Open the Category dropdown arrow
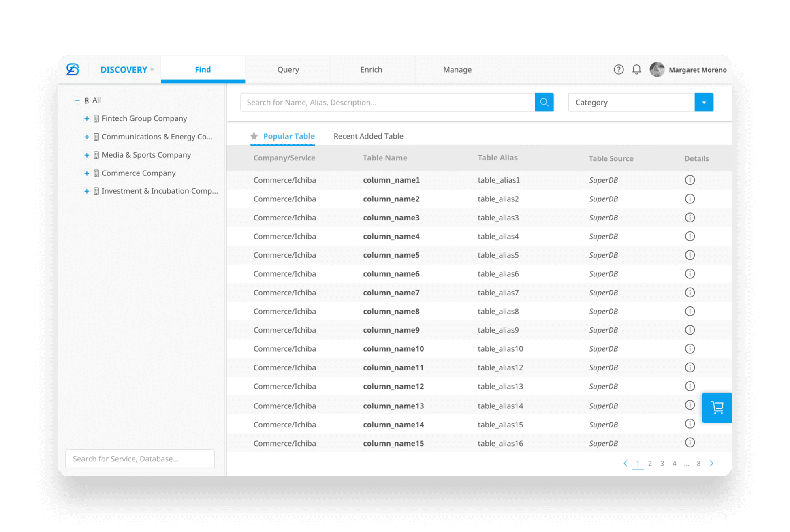Image resolution: width=790 pixels, height=532 pixels. pyautogui.click(x=704, y=103)
